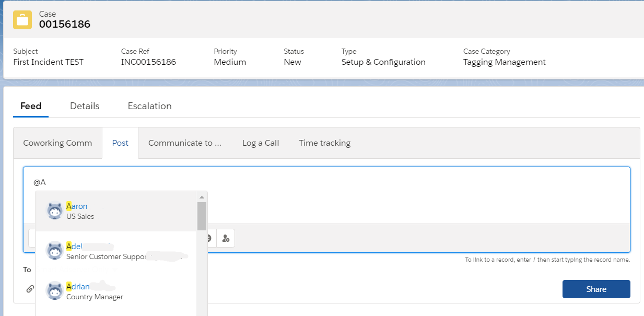
Task: Click the emoji icon beside mention button
Action: pos(209,238)
